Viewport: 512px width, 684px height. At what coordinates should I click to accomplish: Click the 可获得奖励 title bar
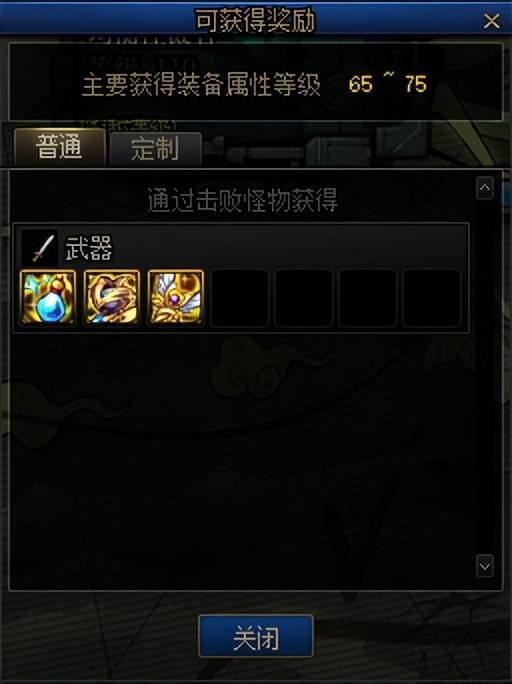click(x=256, y=20)
